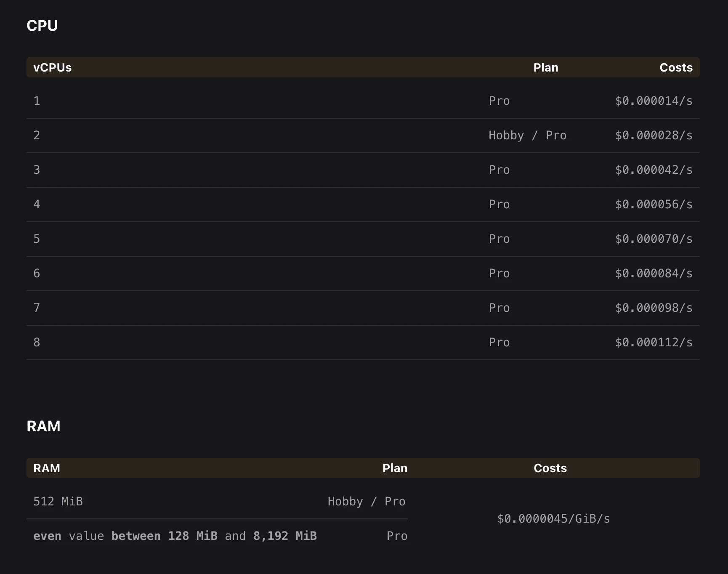
Task: Select the $0.000084/s cost value
Action: click(654, 274)
